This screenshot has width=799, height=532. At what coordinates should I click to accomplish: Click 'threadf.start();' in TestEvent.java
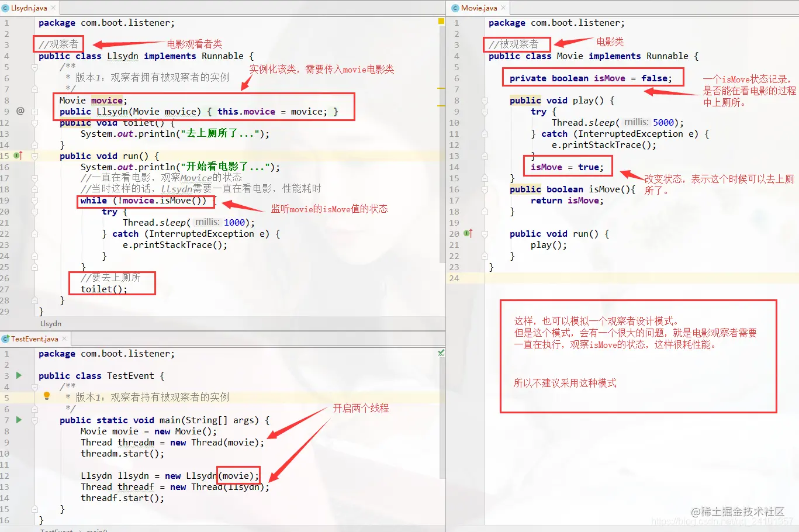pyautogui.click(x=123, y=498)
